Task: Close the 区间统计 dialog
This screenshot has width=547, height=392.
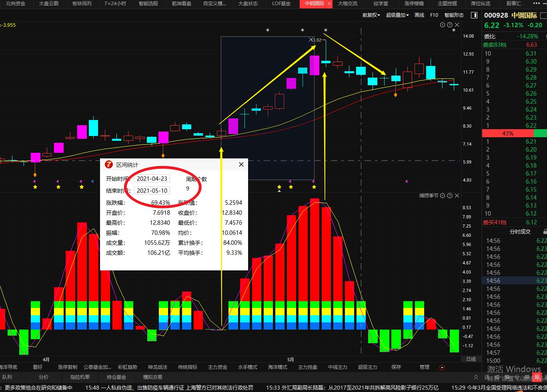Action: (x=241, y=164)
